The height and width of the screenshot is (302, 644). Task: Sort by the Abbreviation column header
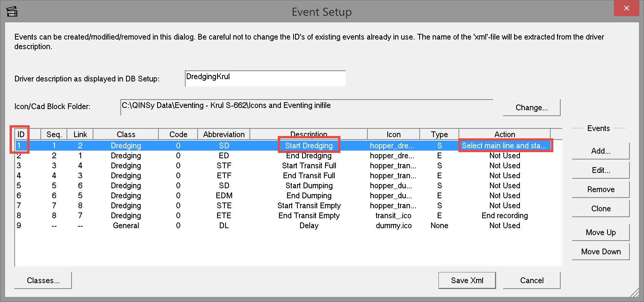click(x=224, y=134)
